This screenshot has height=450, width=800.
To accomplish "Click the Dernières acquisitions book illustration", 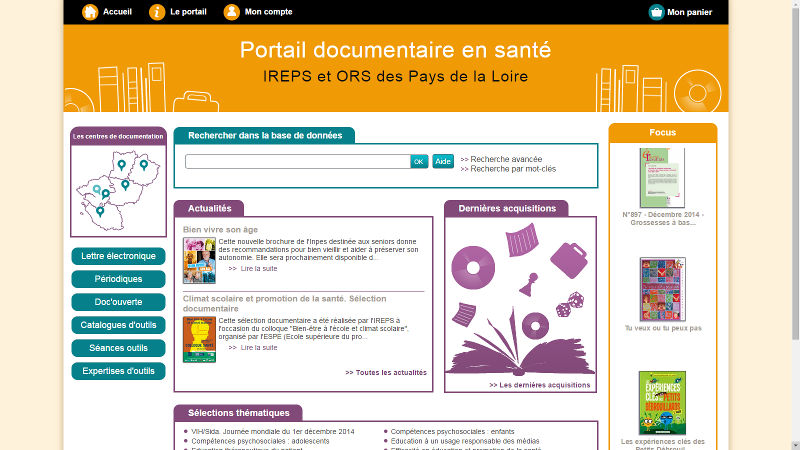I will point(520,299).
